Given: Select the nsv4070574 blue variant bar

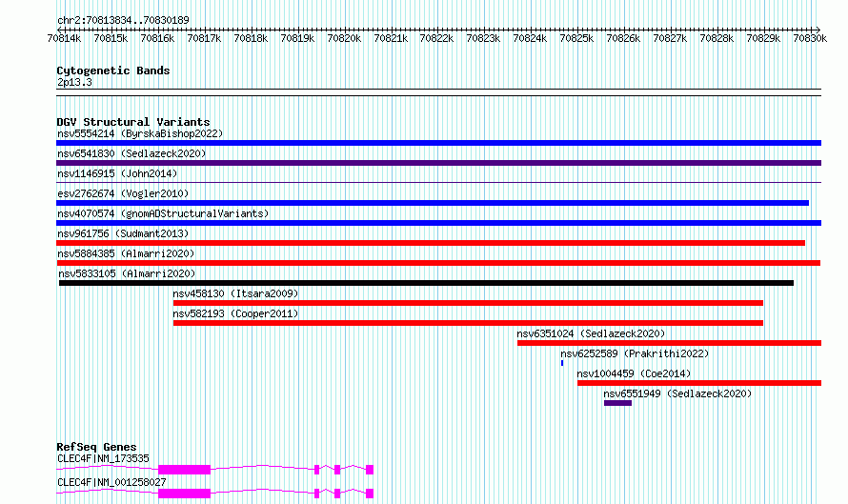Looking at the screenshot, I should (x=438, y=223).
